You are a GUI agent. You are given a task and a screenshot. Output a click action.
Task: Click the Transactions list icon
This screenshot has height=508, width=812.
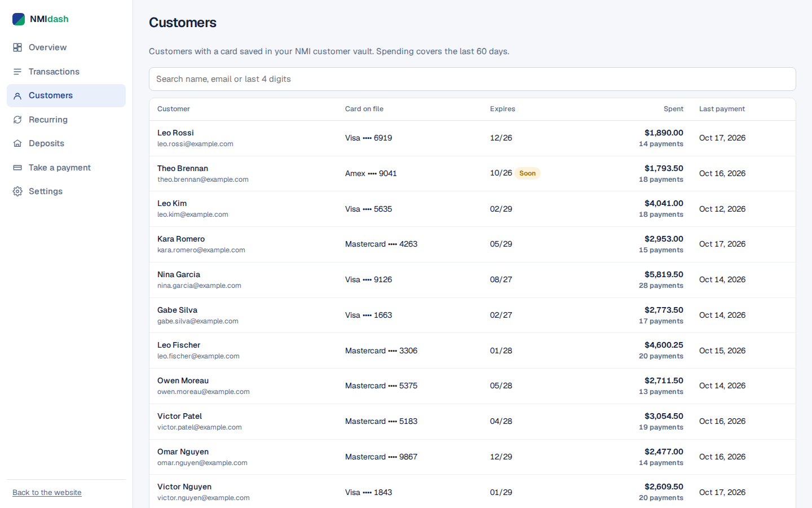[17, 72]
